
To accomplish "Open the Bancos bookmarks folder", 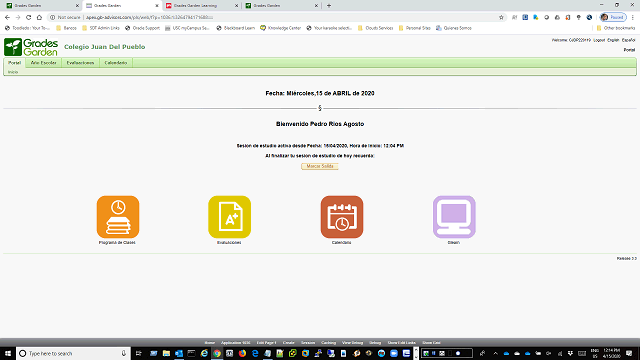I will click(66, 28).
